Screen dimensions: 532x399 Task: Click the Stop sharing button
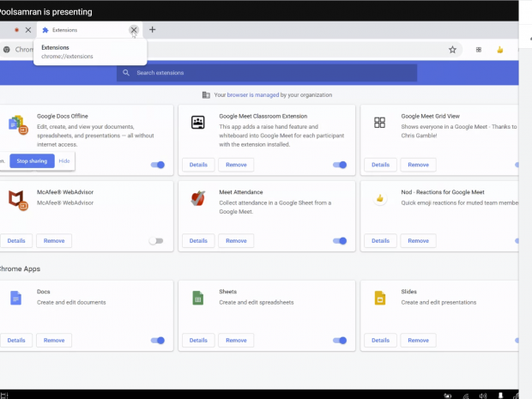click(32, 161)
